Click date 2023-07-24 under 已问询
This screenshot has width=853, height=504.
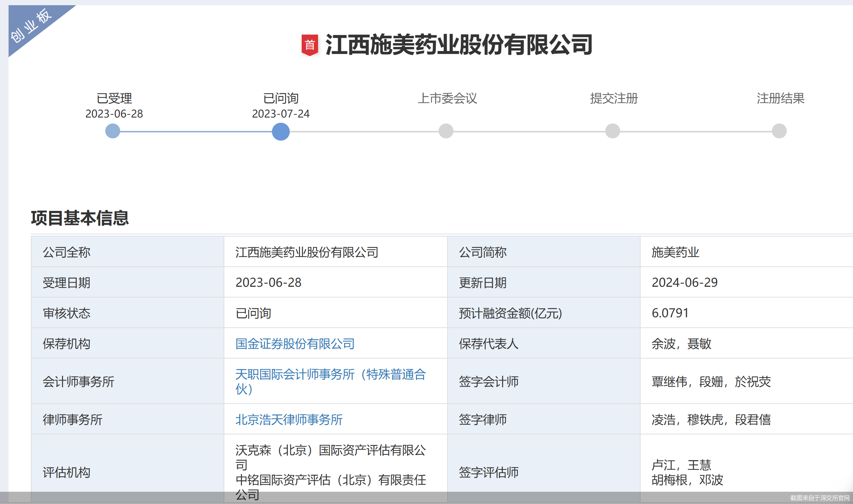tap(281, 114)
